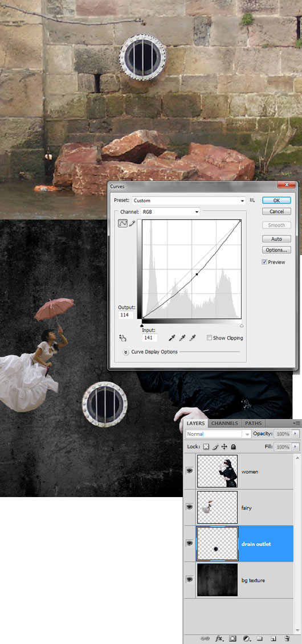This screenshot has width=302, height=644.
Task: Expand Curve Display Options
Action: pyautogui.click(x=126, y=352)
